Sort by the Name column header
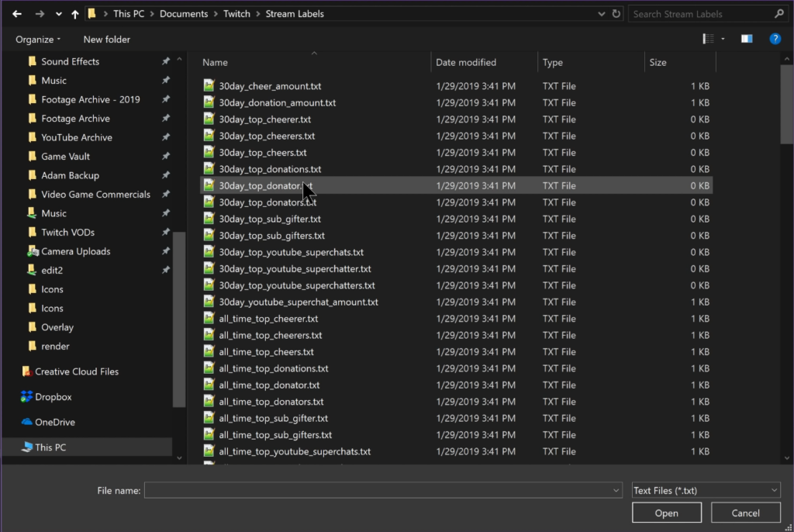The width and height of the screenshot is (794, 532). click(216, 62)
